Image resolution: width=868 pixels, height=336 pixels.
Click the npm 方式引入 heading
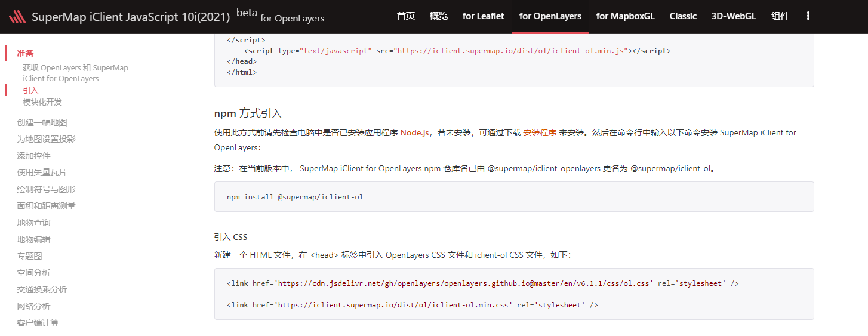(x=248, y=113)
